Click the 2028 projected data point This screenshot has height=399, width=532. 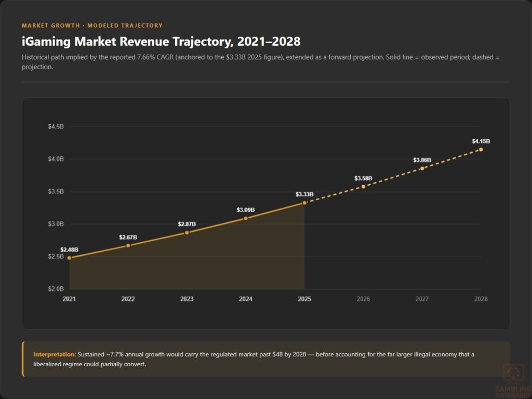click(481, 150)
